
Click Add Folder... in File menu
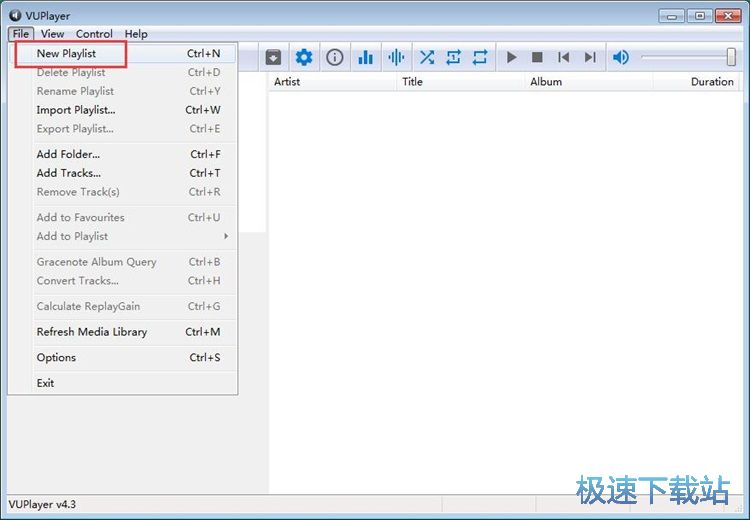click(68, 154)
